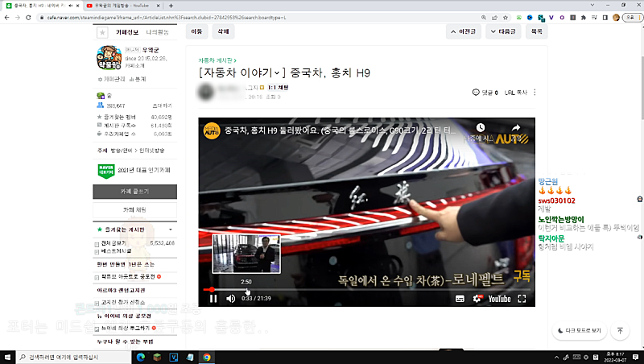Click the 목록 list button
Screen dimensions: 644x364
point(537,31)
